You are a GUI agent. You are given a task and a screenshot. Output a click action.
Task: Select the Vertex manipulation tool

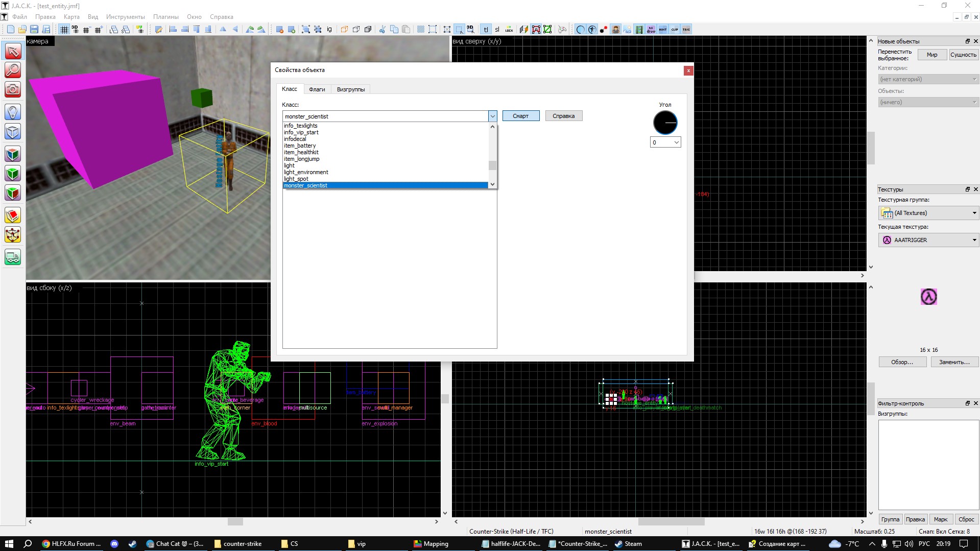coord(13,235)
